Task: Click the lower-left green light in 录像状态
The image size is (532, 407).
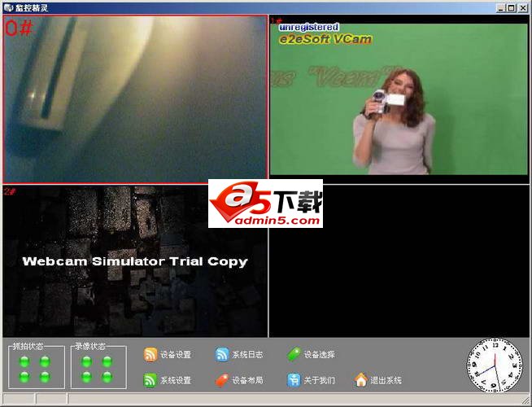Action: point(87,377)
